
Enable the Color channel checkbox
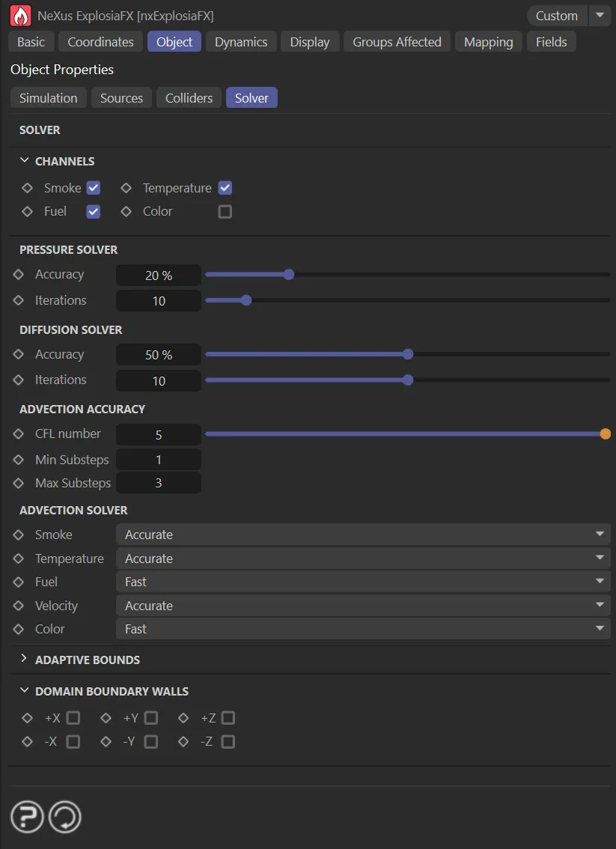[x=225, y=212]
